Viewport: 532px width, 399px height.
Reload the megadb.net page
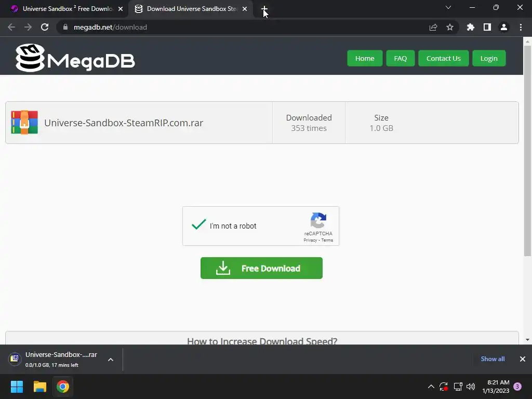[45, 27]
